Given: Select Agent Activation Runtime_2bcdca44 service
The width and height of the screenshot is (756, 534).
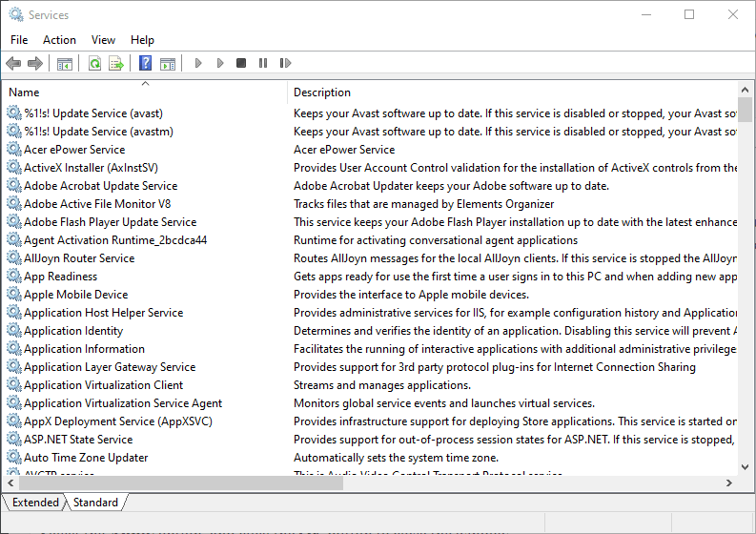Looking at the screenshot, I should click(115, 239).
